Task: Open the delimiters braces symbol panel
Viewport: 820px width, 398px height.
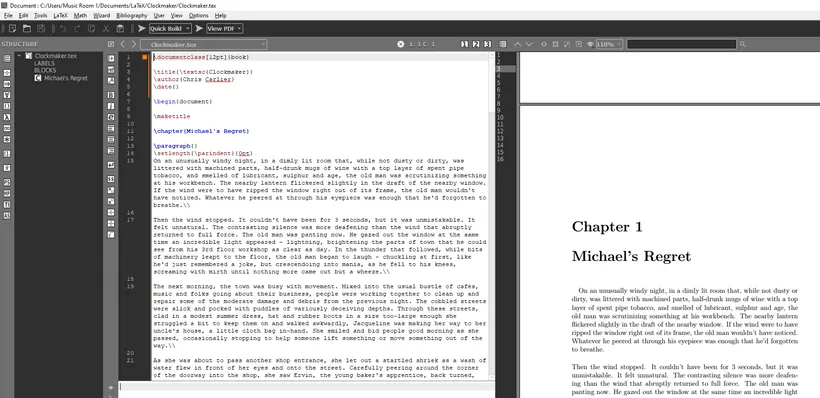Action: (7, 106)
